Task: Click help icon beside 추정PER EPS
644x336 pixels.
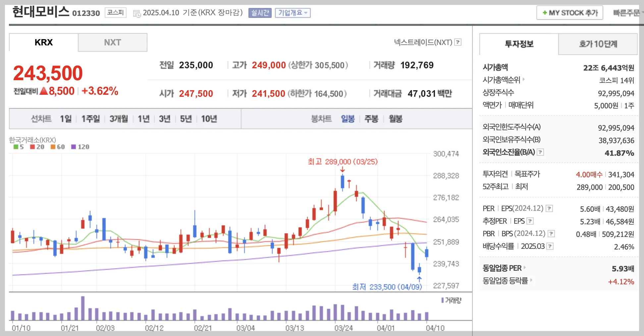Action: coord(530,221)
